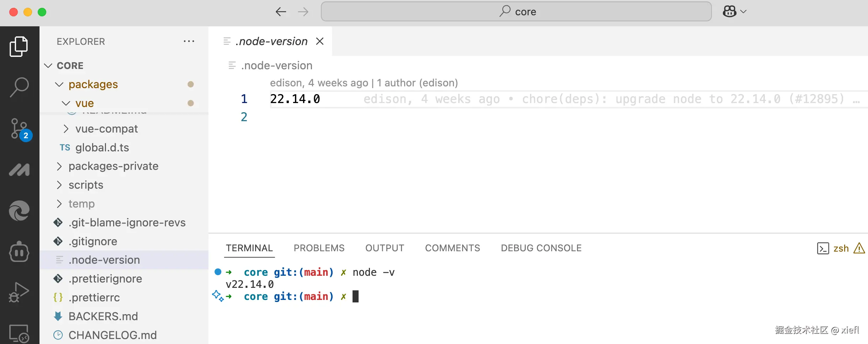Switch to the DEBUG CONSOLE tab
Screen dimensions: 868x344
click(541, 248)
